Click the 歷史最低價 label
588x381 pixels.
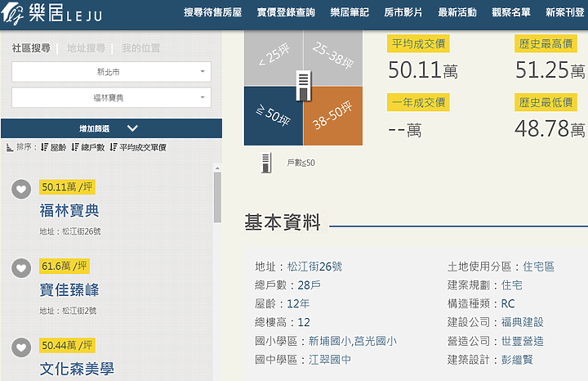[x=546, y=102]
